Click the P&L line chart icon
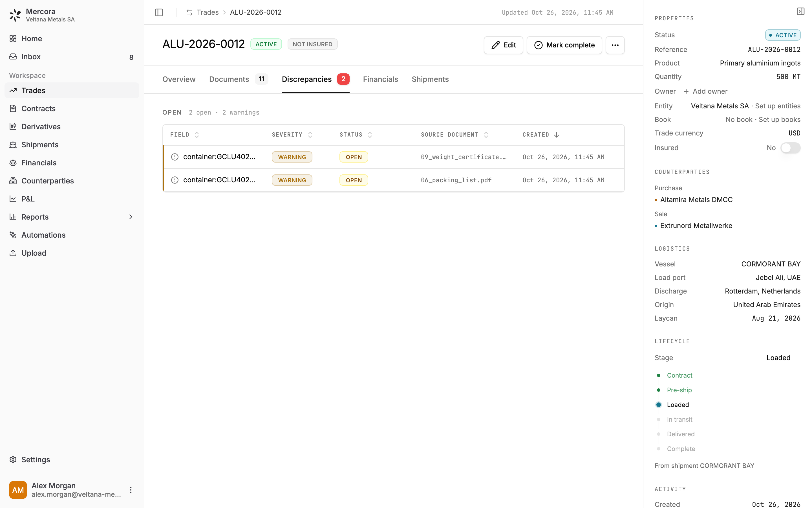812x508 pixels. click(13, 199)
